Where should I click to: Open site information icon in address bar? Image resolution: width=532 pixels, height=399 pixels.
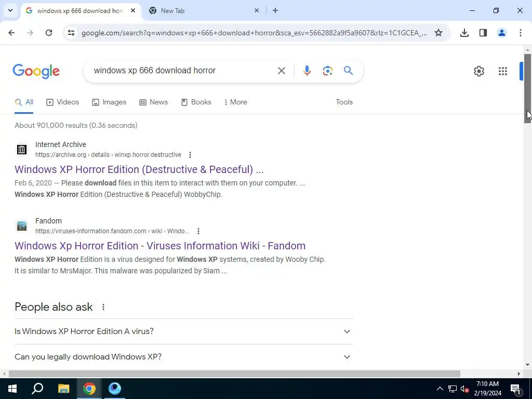pos(71,33)
